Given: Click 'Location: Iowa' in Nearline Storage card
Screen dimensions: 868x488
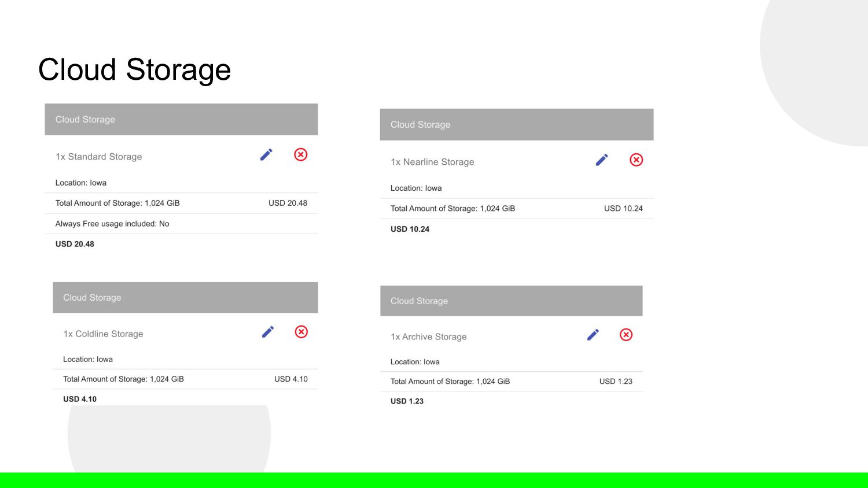Looking at the screenshot, I should coord(416,188).
